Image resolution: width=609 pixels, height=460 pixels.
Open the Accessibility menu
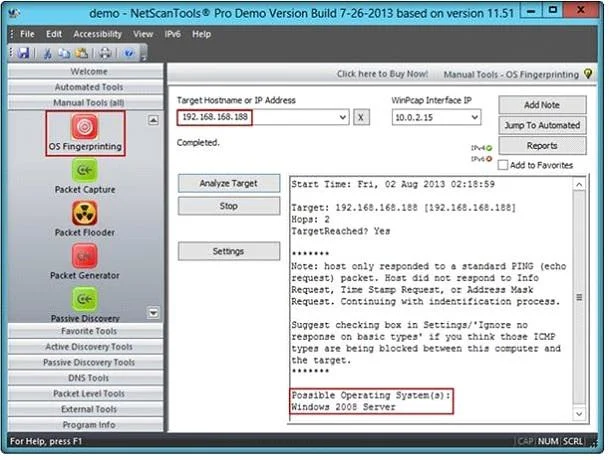[97, 34]
